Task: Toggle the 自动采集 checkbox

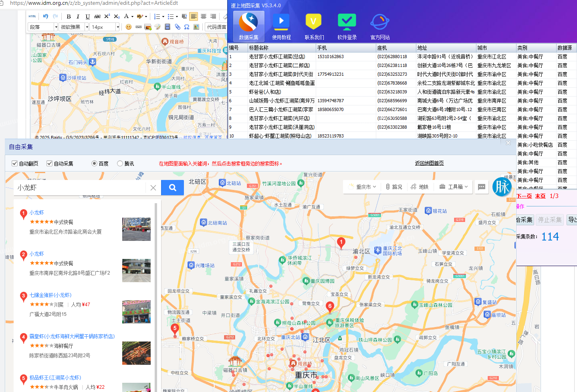Action: [50, 164]
